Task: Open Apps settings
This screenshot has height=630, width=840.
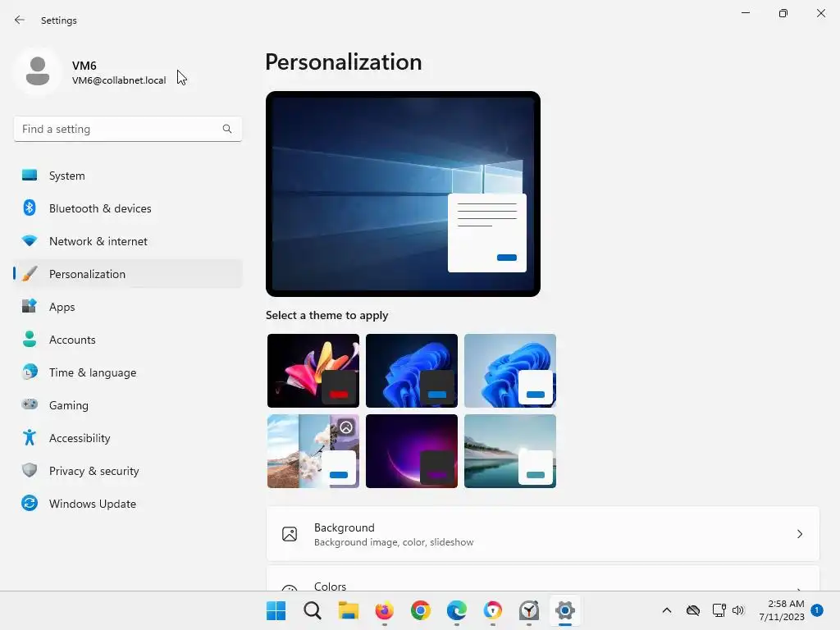Action: tap(128, 307)
